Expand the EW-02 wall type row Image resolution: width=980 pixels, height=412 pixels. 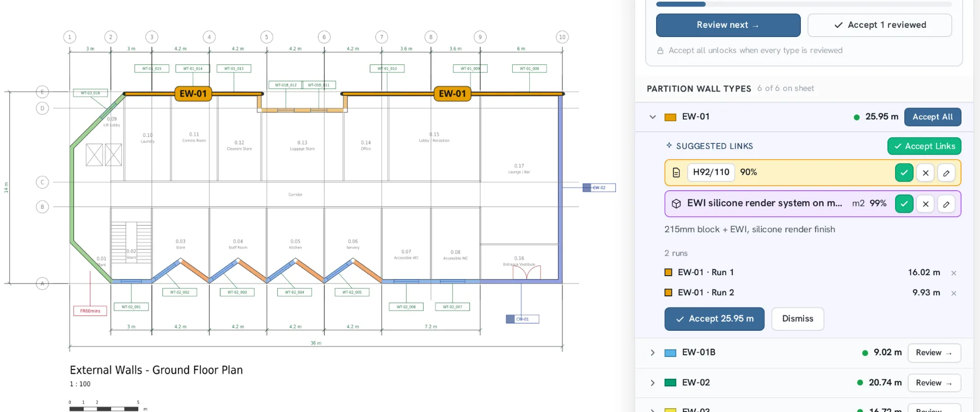pyautogui.click(x=653, y=383)
